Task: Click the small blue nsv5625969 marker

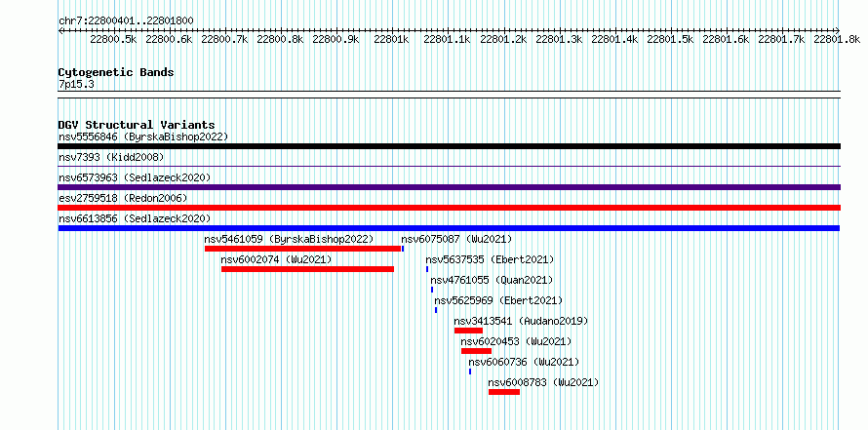Action: pyautogui.click(x=436, y=310)
